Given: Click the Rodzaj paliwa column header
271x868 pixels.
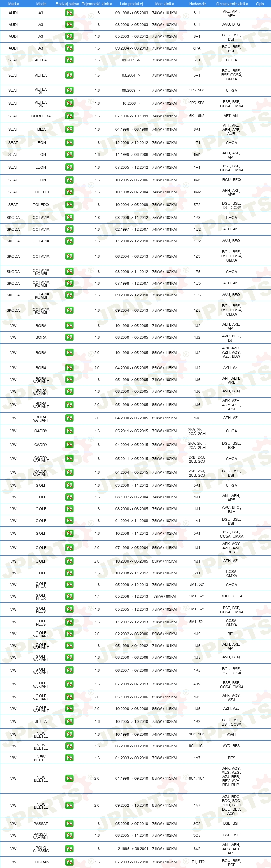Looking at the screenshot, I should [67, 4].
